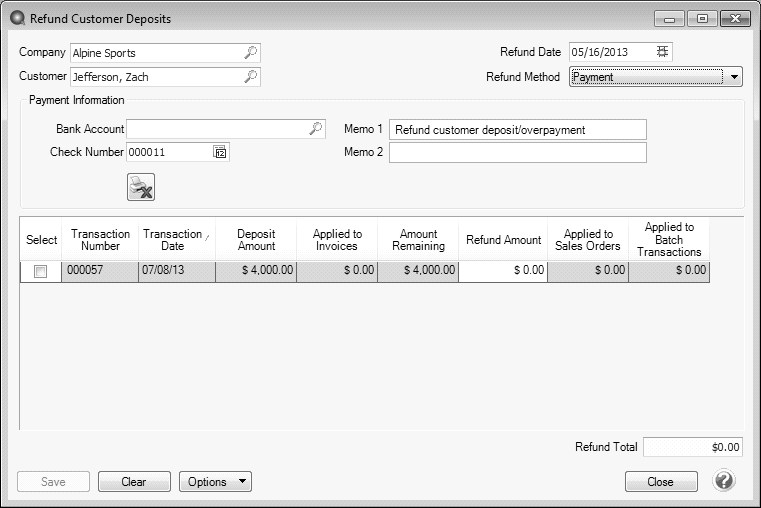Open the help question mark icon

click(x=724, y=481)
